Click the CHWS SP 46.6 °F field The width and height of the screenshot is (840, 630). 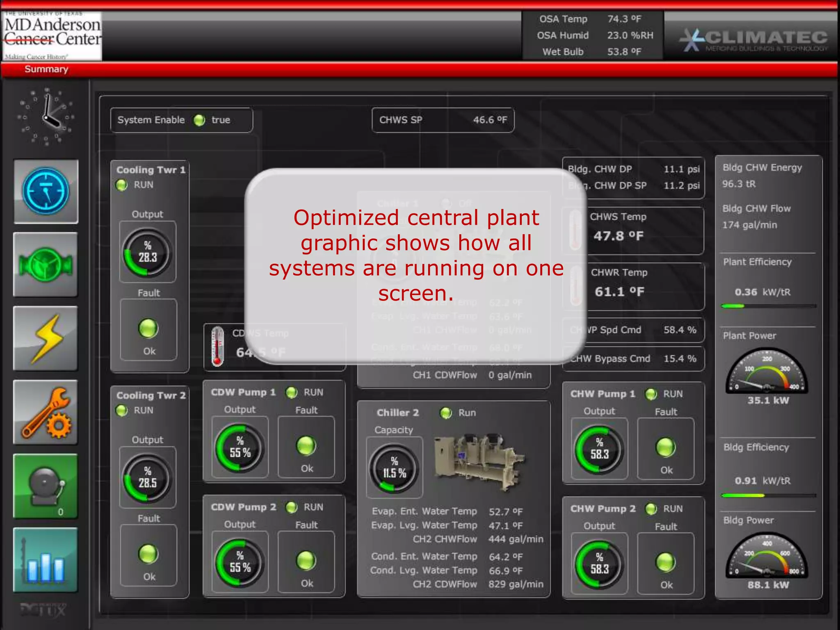[443, 120]
